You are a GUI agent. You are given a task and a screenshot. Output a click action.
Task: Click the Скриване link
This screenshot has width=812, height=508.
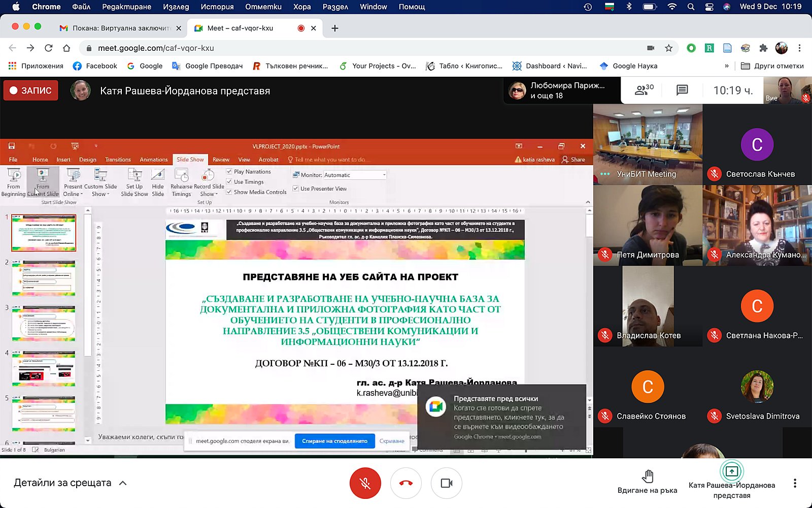click(x=392, y=441)
